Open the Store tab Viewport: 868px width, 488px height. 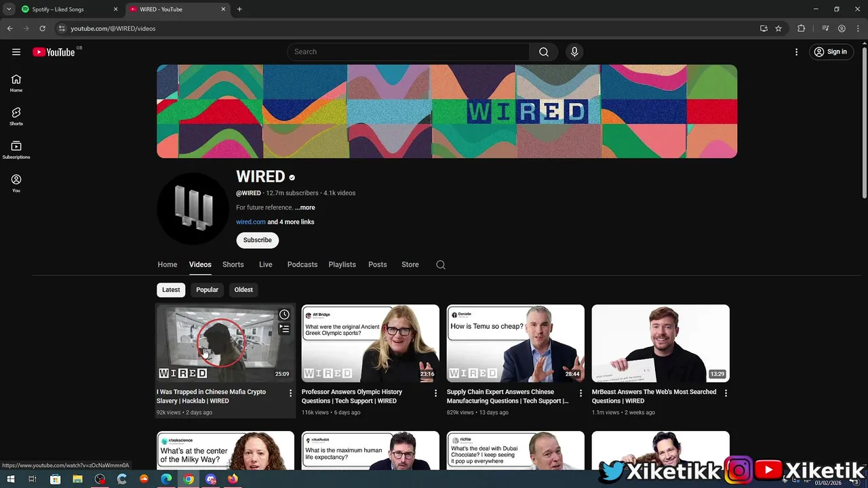point(410,265)
